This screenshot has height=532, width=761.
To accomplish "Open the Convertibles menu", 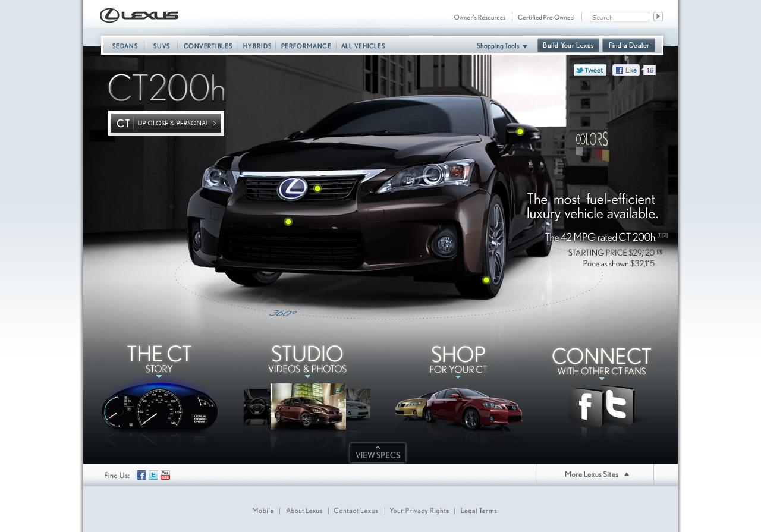I will click(x=207, y=46).
